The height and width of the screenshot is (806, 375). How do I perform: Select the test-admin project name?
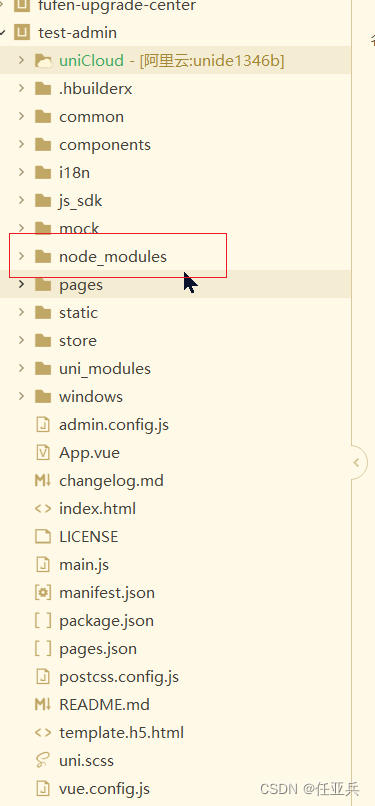[78, 33]
